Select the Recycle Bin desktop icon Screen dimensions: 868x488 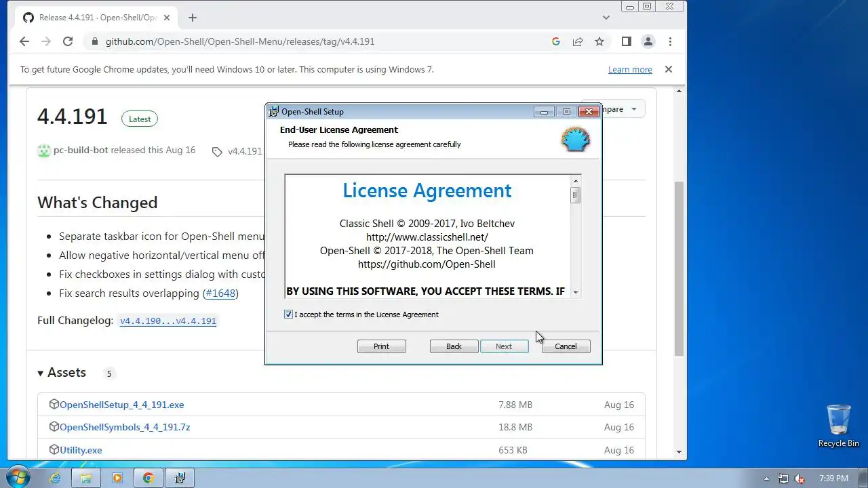838,426
